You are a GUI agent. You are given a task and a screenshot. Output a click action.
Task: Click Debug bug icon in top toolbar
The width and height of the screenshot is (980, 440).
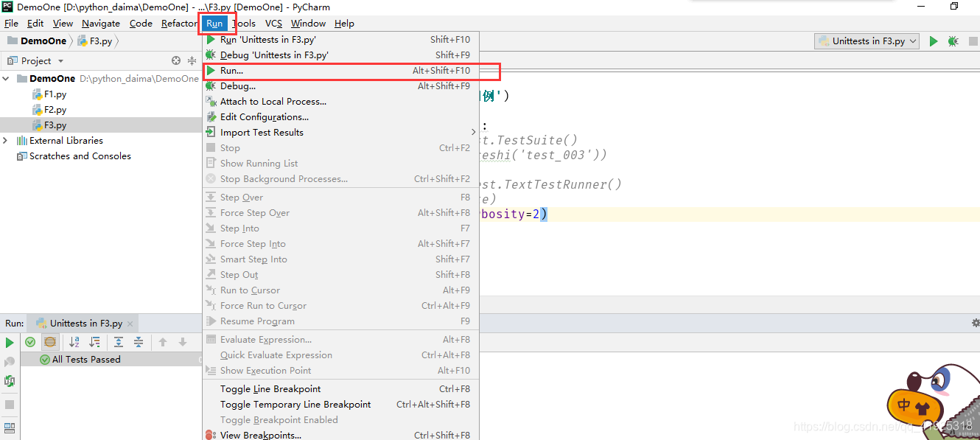953,41
